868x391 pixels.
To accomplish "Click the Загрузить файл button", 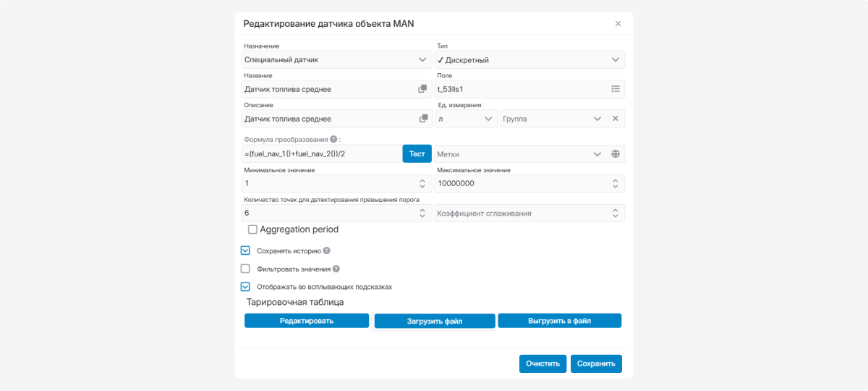I will click(x=434, y=321).
